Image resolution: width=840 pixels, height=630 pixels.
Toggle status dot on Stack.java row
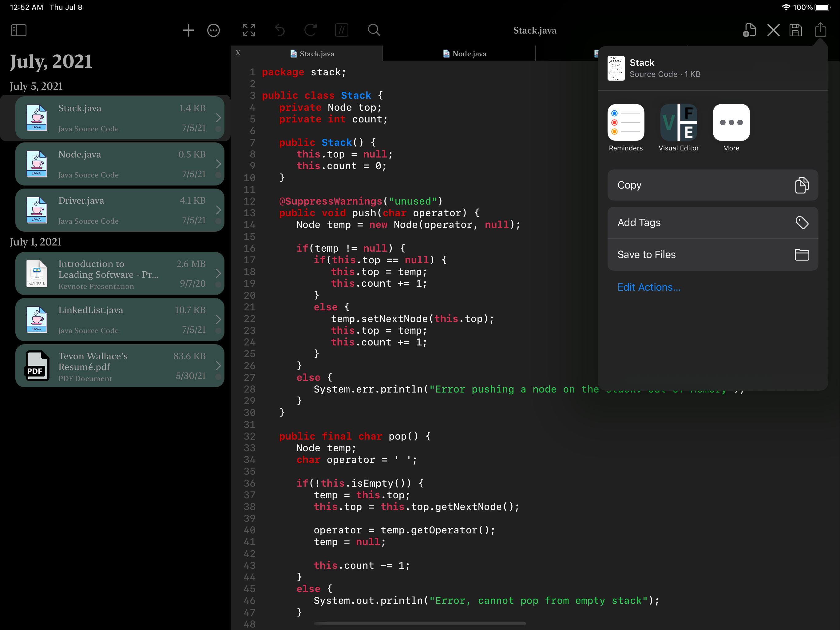click(218, 129)
